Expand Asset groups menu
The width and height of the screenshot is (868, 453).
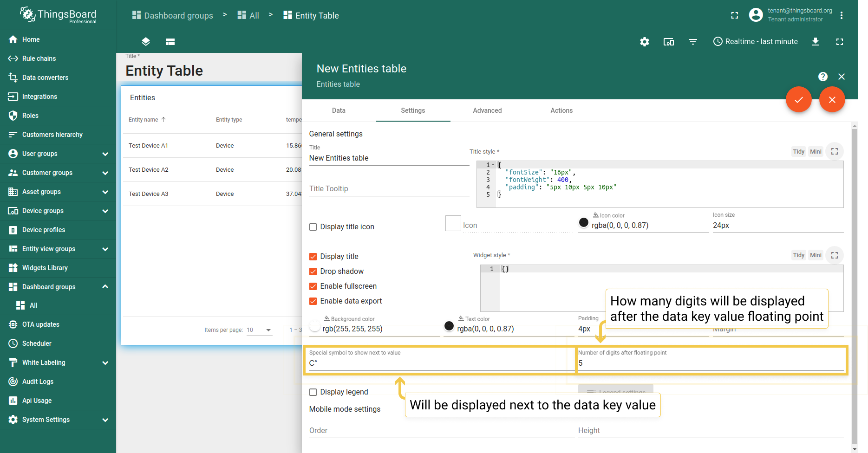click(105, 192)
